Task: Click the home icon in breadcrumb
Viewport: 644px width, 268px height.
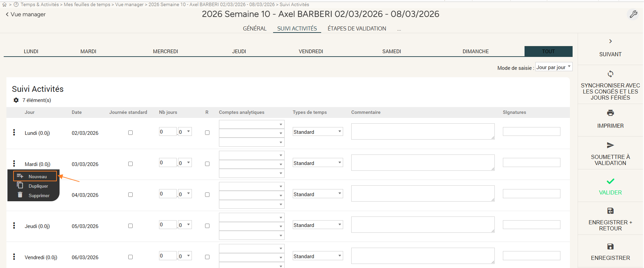Action: click(x=4, y=5)
